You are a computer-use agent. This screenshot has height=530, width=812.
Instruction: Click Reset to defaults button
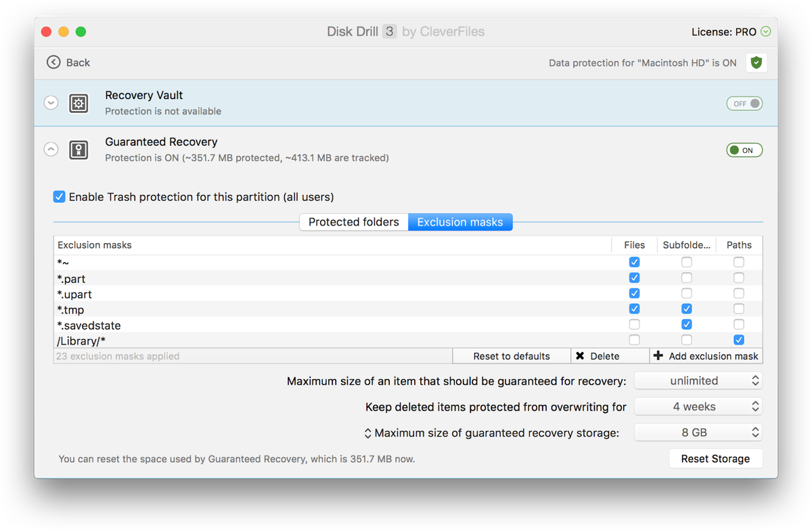[512, 356]
